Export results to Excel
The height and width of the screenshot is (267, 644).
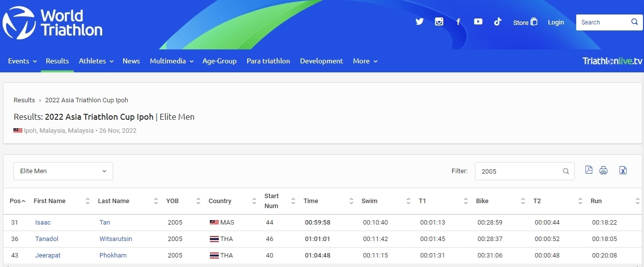point(623,170)
